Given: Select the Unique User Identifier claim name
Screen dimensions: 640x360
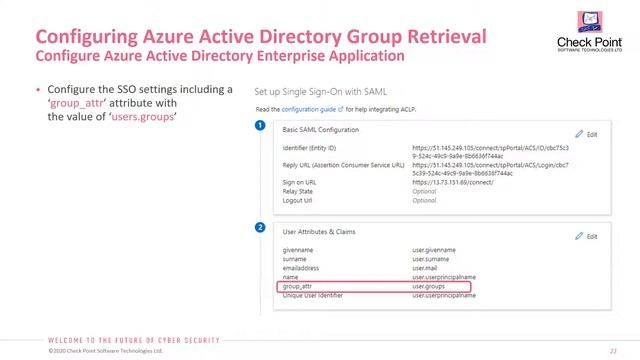Looking at the screenshot, I should (313, 296).
